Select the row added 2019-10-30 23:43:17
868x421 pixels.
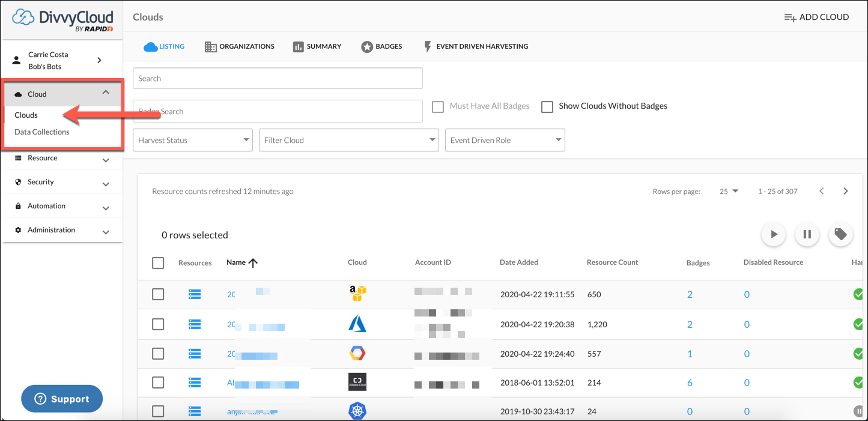158,411
